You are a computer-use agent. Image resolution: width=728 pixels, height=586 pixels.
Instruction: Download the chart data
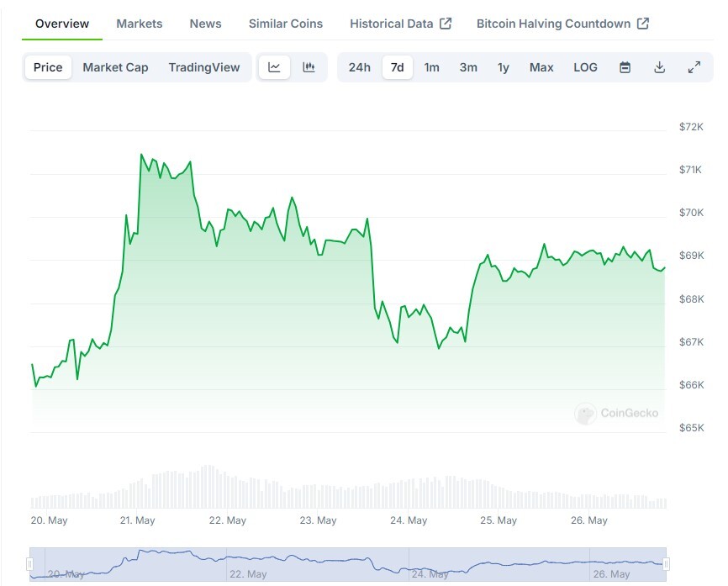point(659,67)
